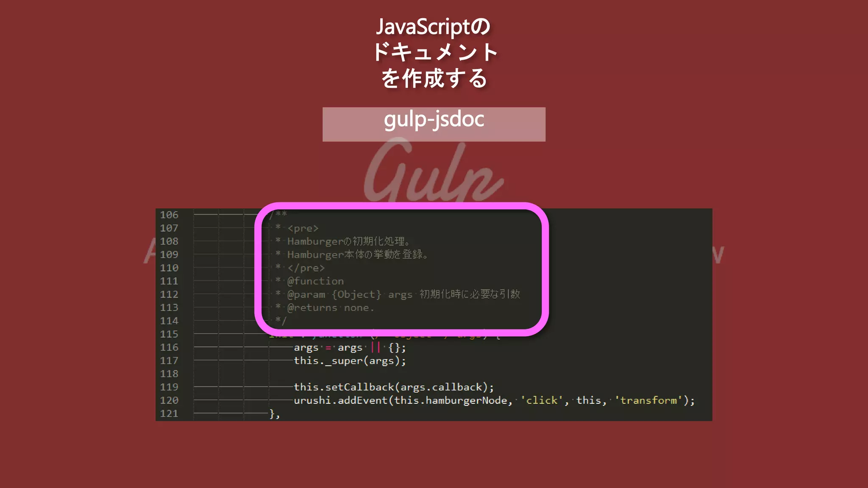
Task: Click line number 119 in the gutter
Action: 169,387
